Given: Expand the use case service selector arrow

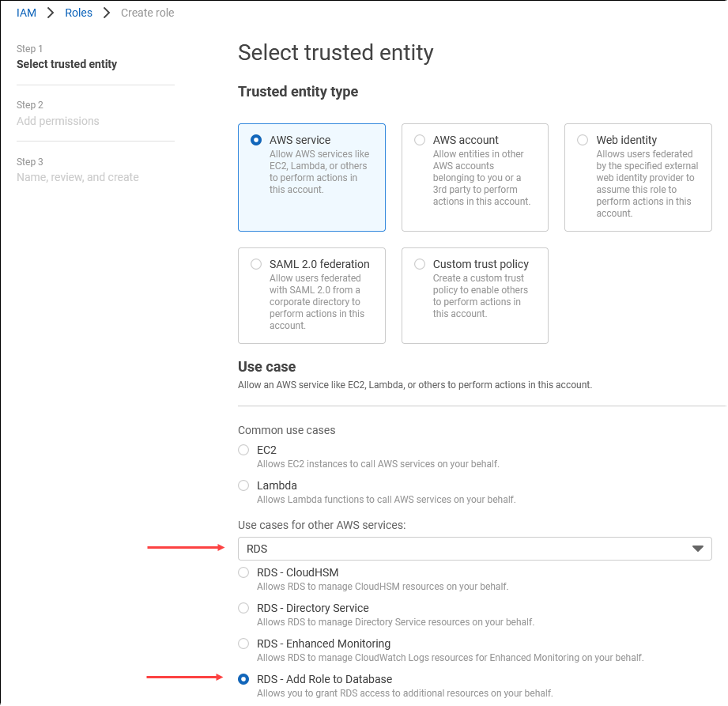Looking at the screenshot, I should tap(697, 549).
